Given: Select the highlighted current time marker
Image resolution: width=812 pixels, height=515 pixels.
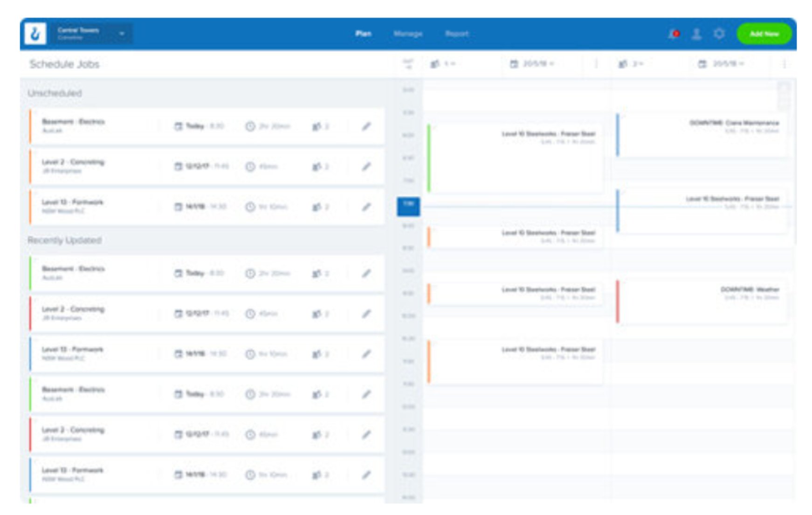Looking at the screenshot, I should pyautogui.click(x=408, y=206).
